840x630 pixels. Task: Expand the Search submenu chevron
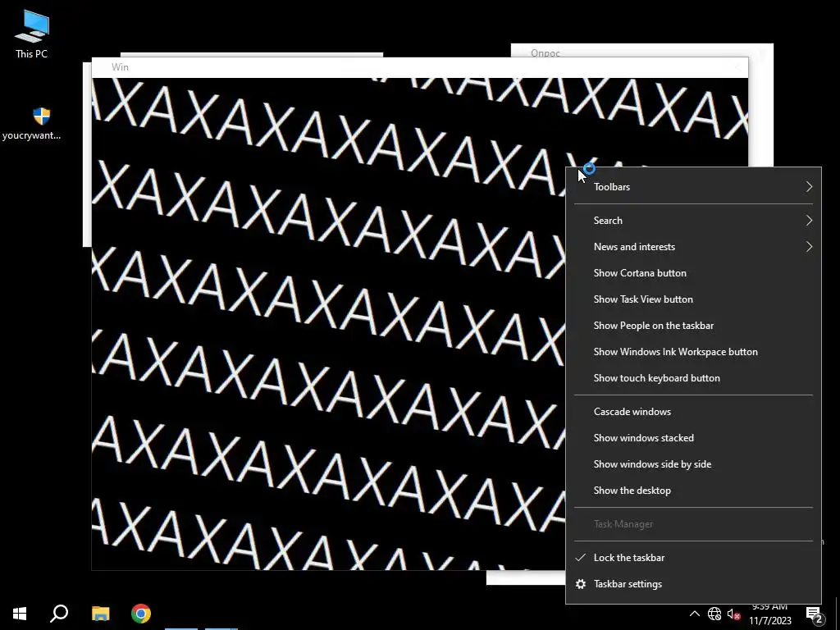point(809,221)
